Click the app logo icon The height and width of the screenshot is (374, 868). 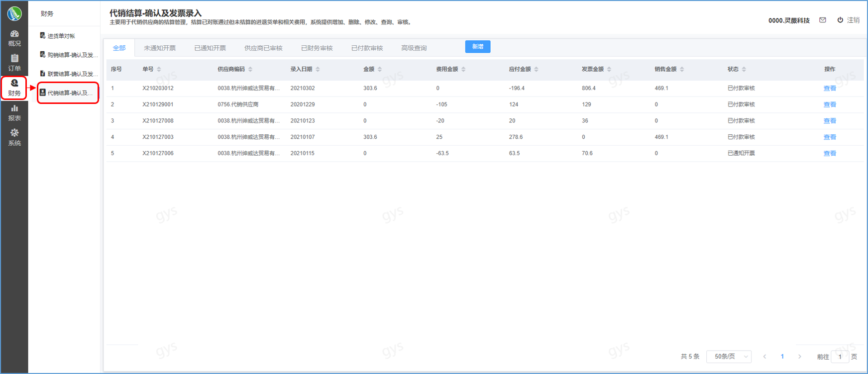click(x=14, y=13)
